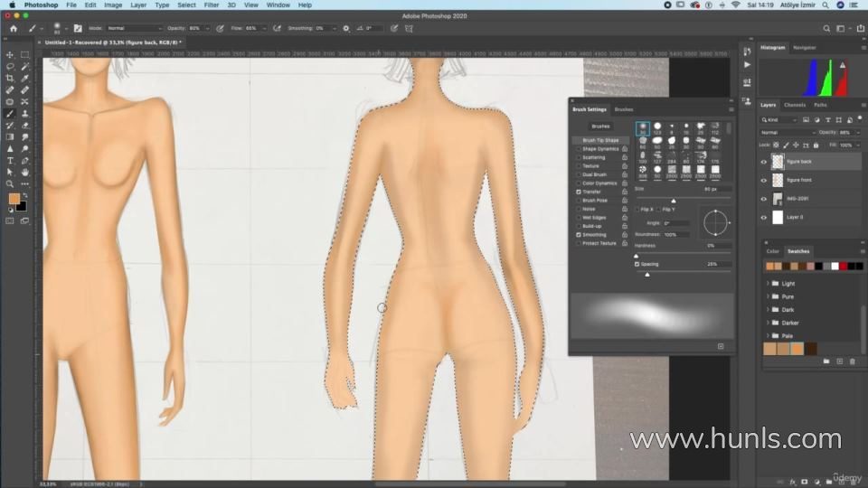
Task: Choose the Hand tool
Action: tap(24, 172)
